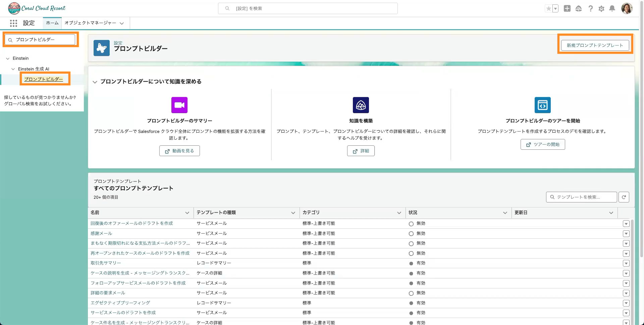Click the Prompt Builder butterfly icon
Image resolution: width=644 pixels, height=325 pixels.
tap(102, 48)
